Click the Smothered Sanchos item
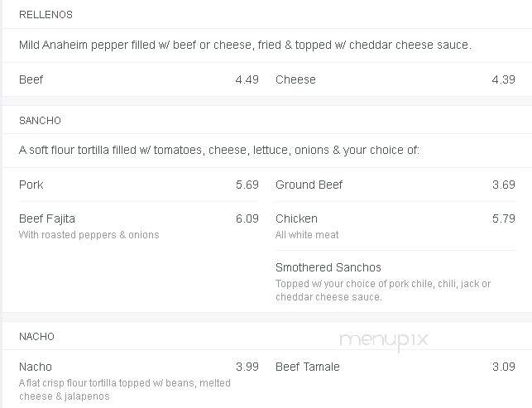Screen dimensions: 532x408 click(x=328, y=267)
